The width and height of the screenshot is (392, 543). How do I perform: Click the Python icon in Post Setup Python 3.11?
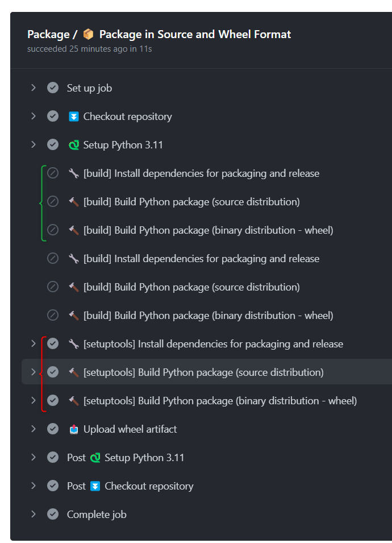pos(95,457)
